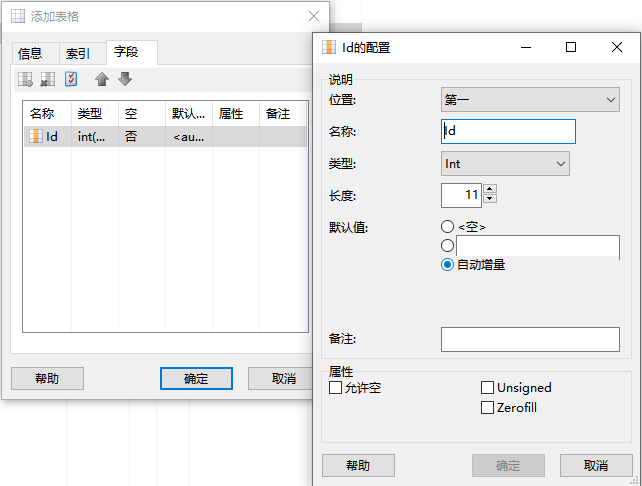This screenshot has height=486, width=642.
Task: Click the 类型 column header
Action: [x=95, y=113]
